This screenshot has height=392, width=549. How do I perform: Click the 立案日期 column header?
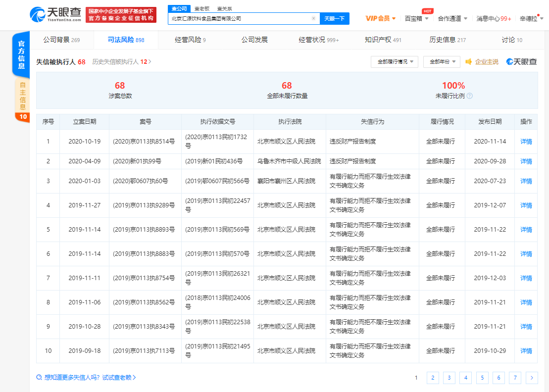click(x=84, y=122)
